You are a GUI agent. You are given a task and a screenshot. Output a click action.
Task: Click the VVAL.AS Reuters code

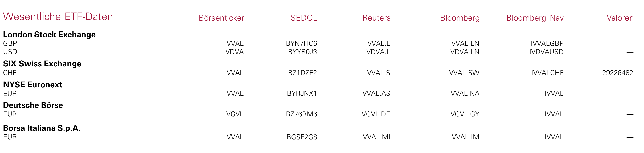coord(376,94)
